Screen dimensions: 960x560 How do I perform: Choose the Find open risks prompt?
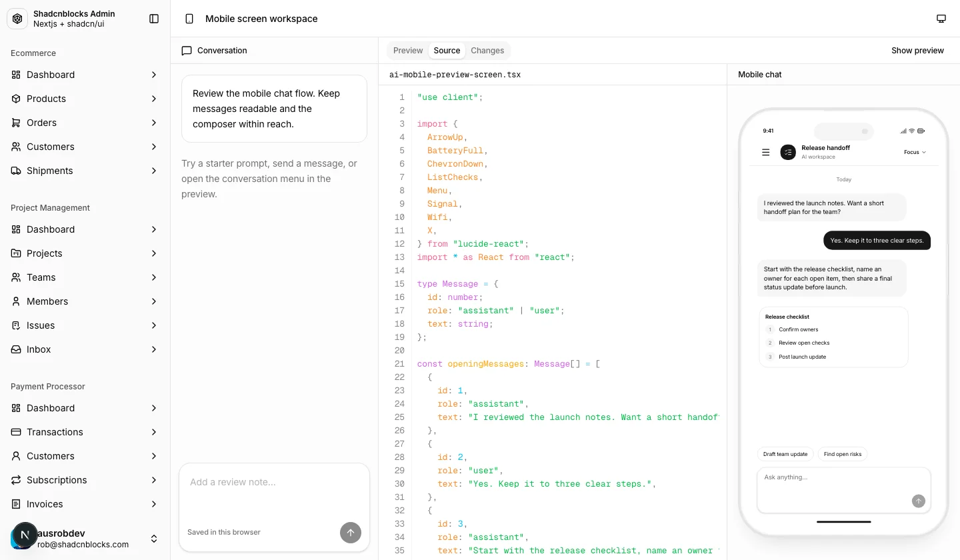(843, 454)
